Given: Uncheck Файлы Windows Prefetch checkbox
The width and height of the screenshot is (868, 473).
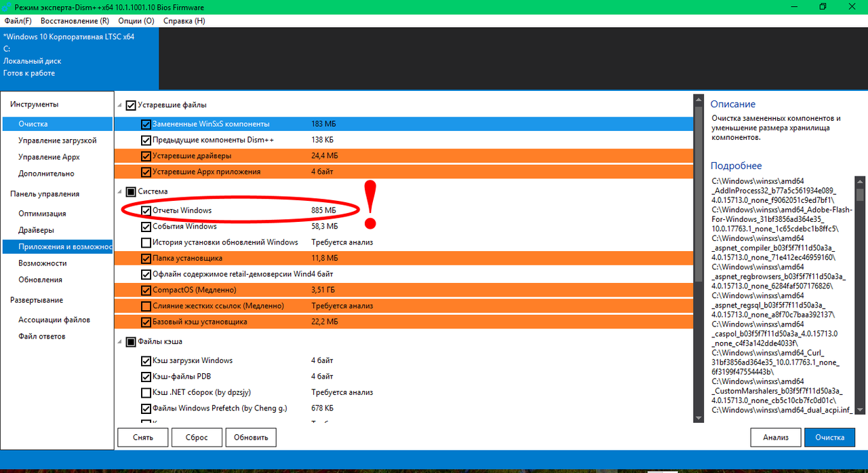Looking at the screenshot, I should pyautogui.click(x=146, y=409).
